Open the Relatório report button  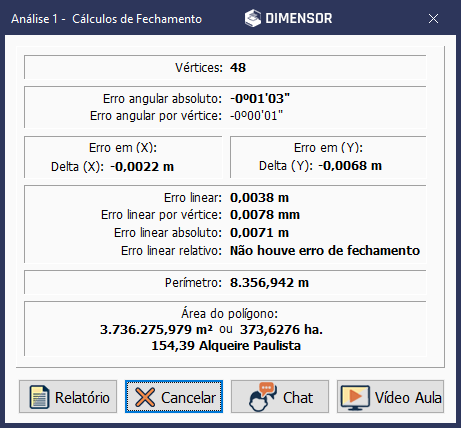[x=68, y=397]
